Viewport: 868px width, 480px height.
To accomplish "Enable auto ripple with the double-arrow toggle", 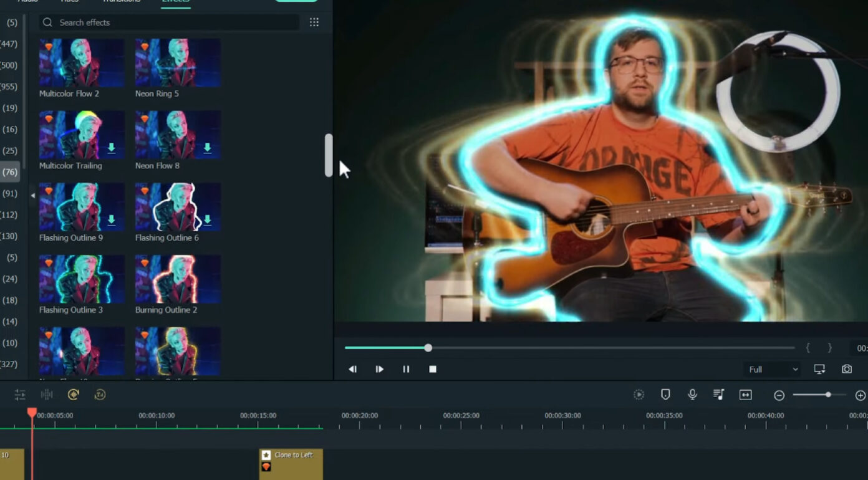I will (746, 395).
